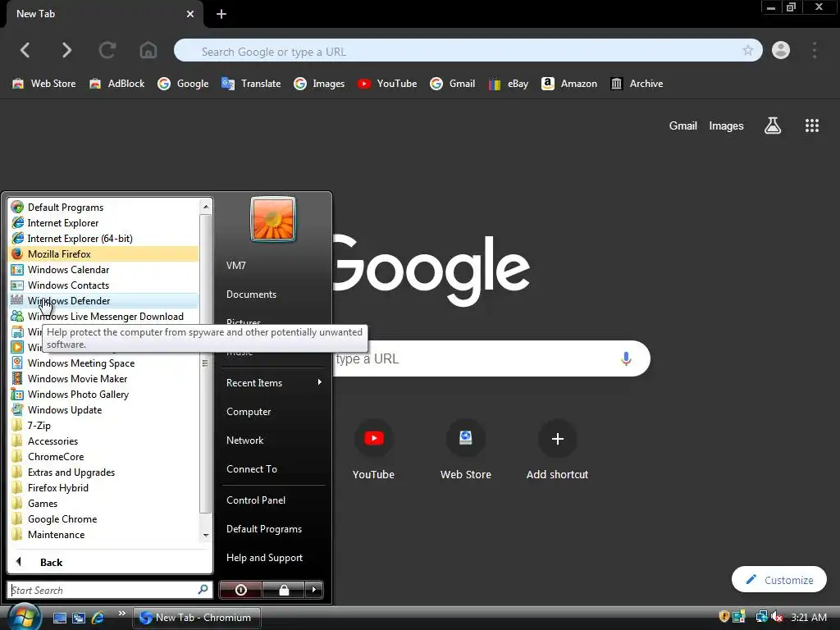The width and height of the screenshot is (840, 630).
Task: Open the Web Store shortcut tile
Action: click(x=466, y=450)
